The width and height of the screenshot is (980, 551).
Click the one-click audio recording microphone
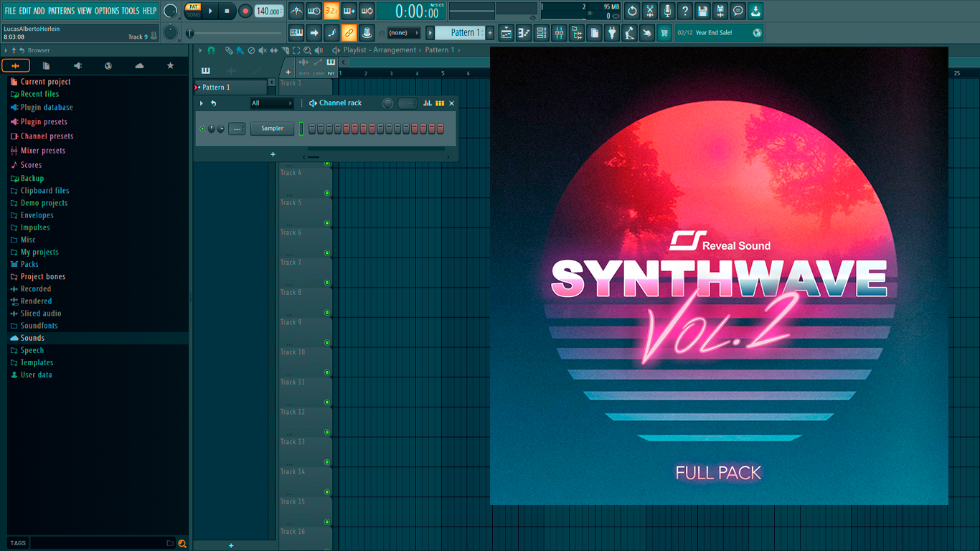click(667, 11)
